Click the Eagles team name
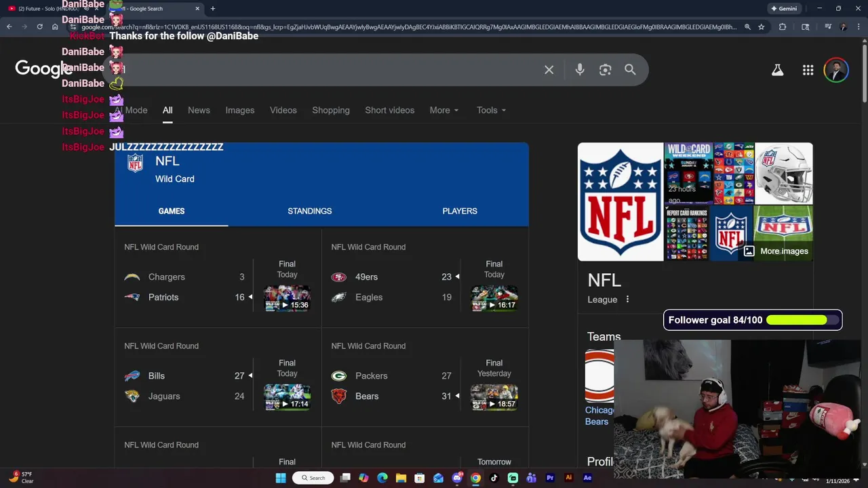This screenshot has height=488, width=868. 369,297
